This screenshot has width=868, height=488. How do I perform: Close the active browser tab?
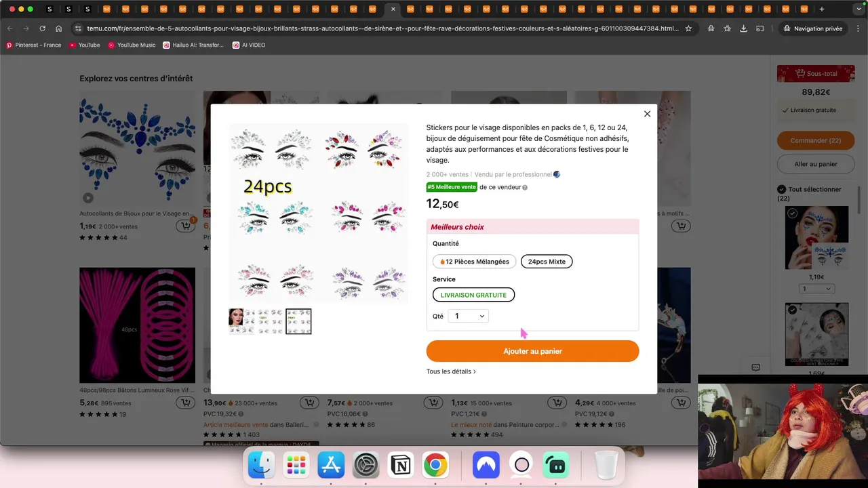393,9
